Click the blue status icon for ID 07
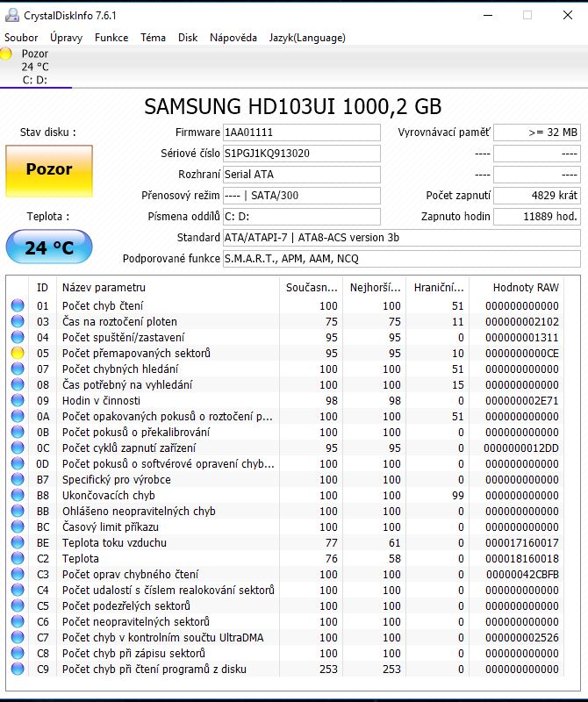Viewport: 588px width, 702px height. click(18, 369)
